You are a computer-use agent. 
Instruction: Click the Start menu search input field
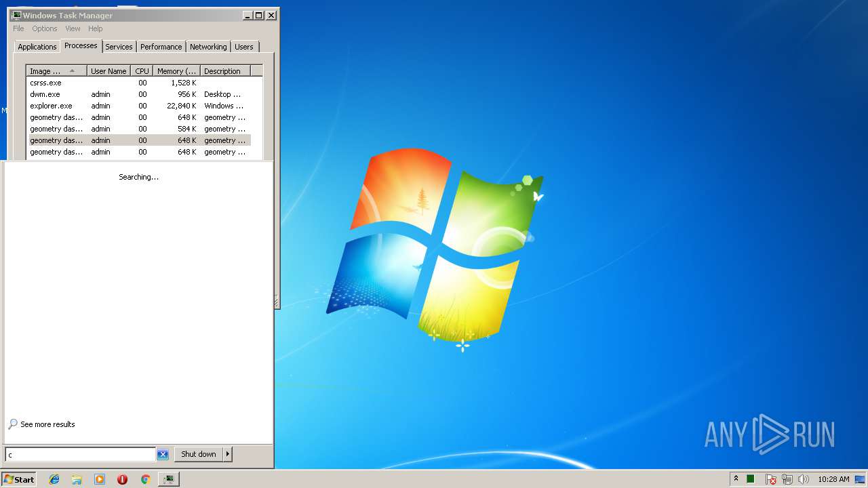pyautogui.click(x=81, y=454)
